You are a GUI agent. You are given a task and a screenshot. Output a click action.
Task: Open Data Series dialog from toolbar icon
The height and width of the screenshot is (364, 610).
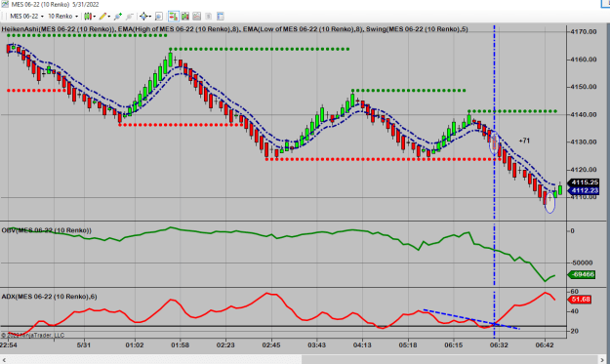[185, 17]
